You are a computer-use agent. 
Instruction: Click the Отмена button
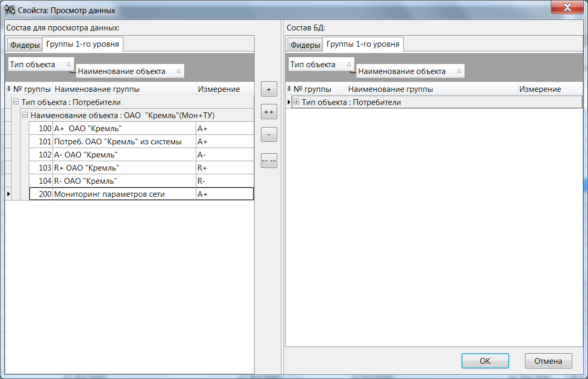click(548, 361)
